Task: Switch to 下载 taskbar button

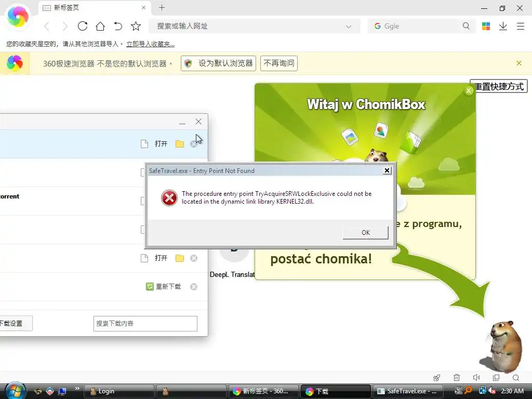Action: point(336,391)
